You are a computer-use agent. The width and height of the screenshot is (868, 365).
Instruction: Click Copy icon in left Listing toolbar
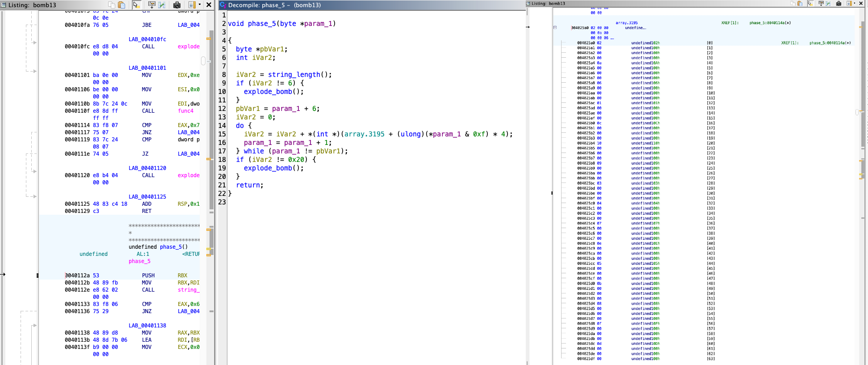pos(112,5)
